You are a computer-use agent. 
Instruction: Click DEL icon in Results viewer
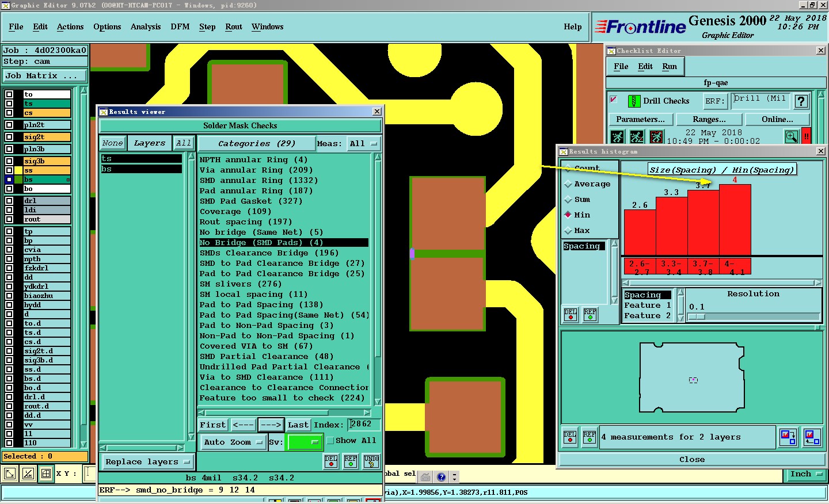tap(331, 461)
